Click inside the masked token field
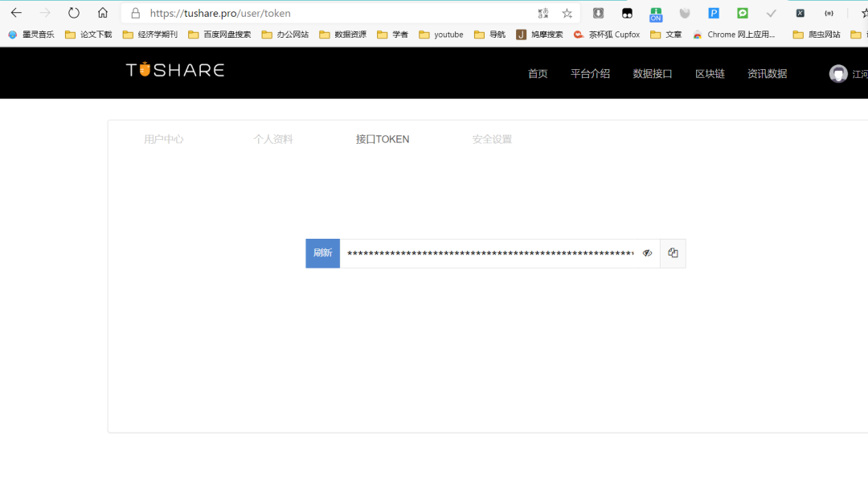Viewport: 868px width, 488px height. click(x=490, y=253)
